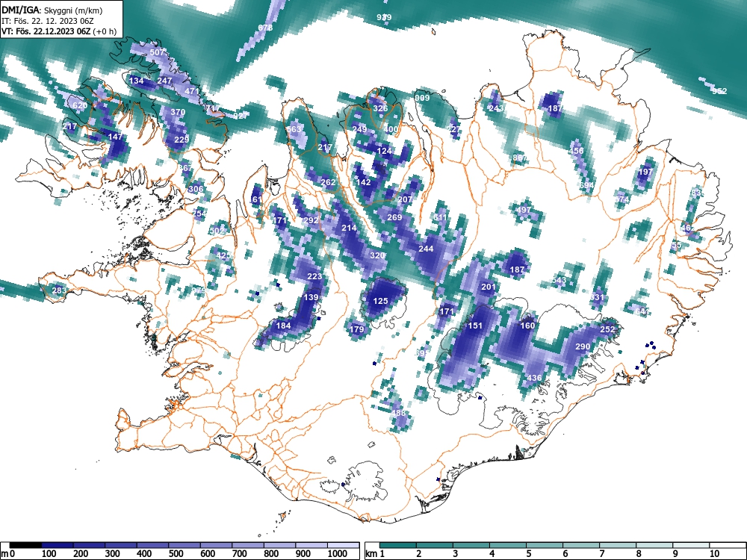The height and width of the screenshot is (560, 747).
Task: Click the visibility value 207
Action: tap(404, 199)
